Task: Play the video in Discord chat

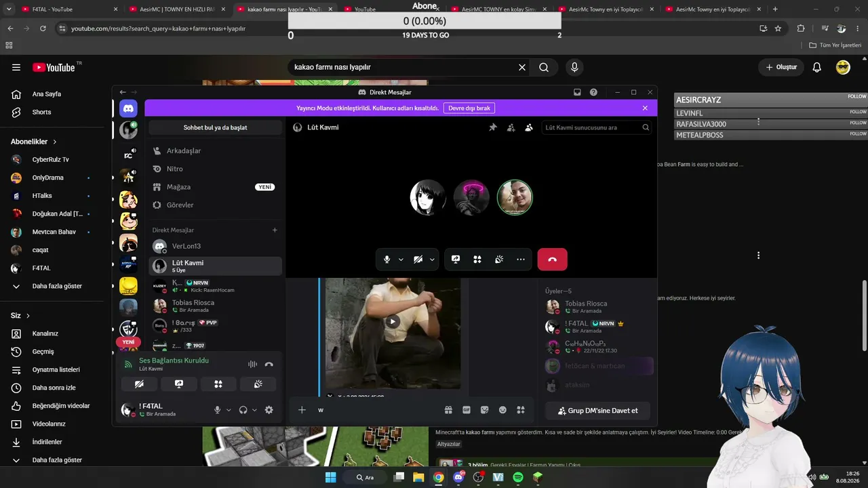Action: click(393, 322)
